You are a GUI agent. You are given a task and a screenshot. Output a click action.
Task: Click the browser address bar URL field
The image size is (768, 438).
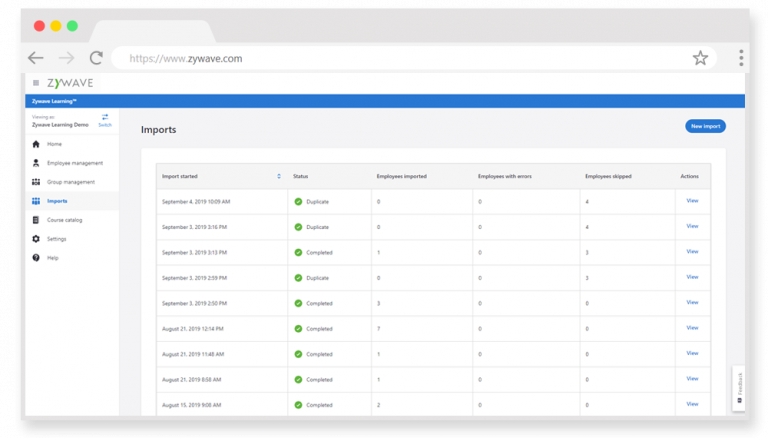click(x=400, y=58)
